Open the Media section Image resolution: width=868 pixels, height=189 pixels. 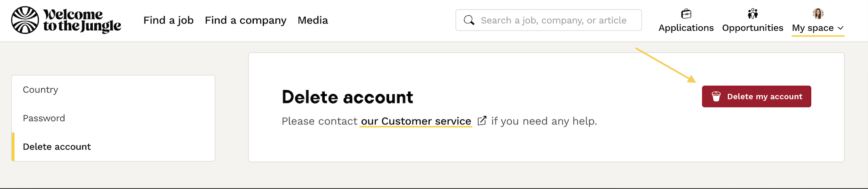(313, 20)
